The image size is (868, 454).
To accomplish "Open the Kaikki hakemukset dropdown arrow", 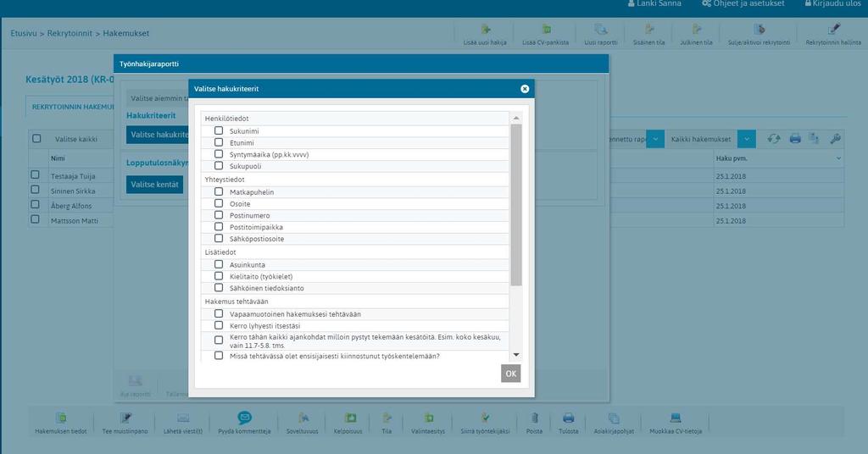I will (x=746, y=139).
